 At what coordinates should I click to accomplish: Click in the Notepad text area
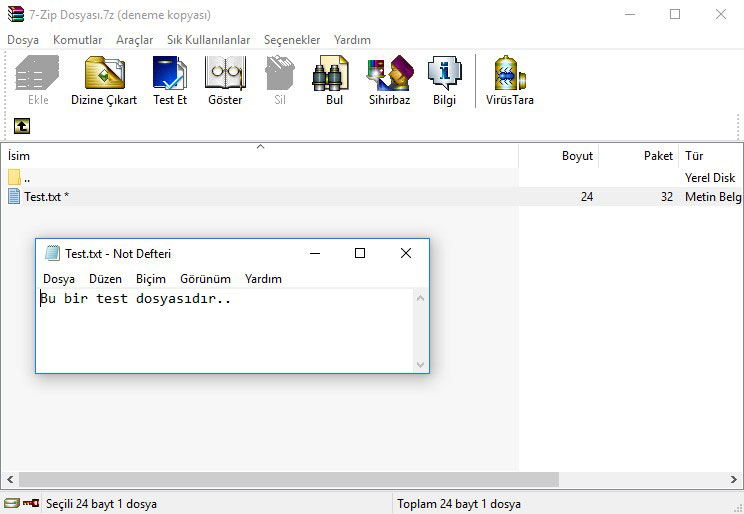(224, 331)
